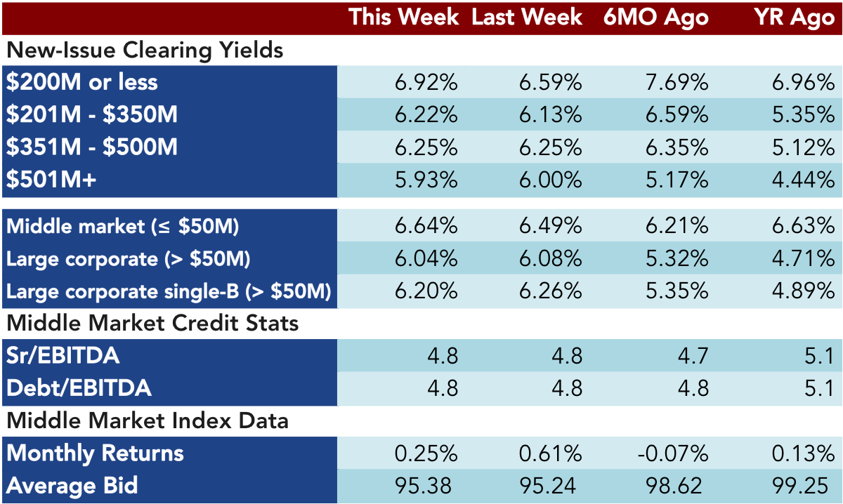
Task: Select the Last Week column header
Action: coord(527,18)
